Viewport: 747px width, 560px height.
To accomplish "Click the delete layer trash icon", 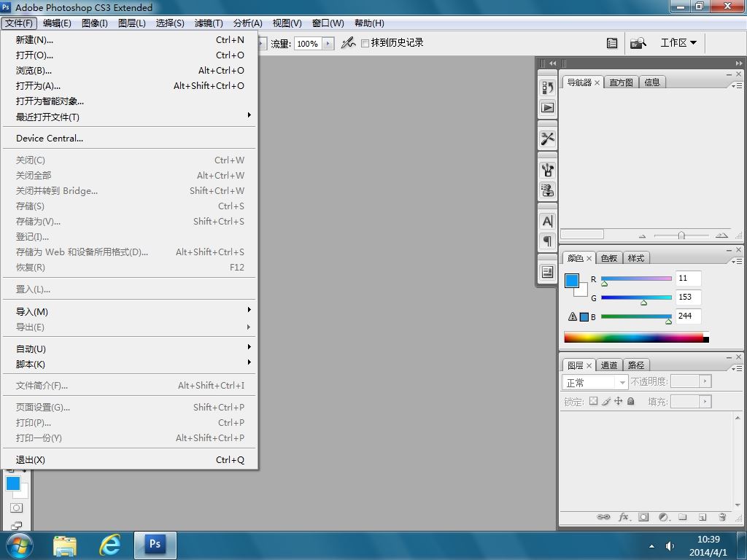I will tap(722, 517).
